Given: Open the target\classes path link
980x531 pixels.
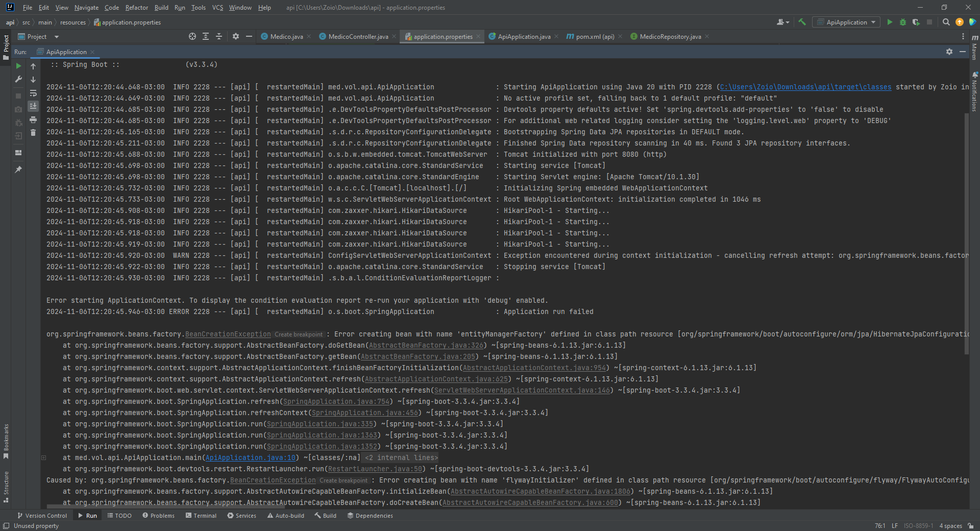Looking at the screenshot, I should pyautogui.click(x=806, y=87).
